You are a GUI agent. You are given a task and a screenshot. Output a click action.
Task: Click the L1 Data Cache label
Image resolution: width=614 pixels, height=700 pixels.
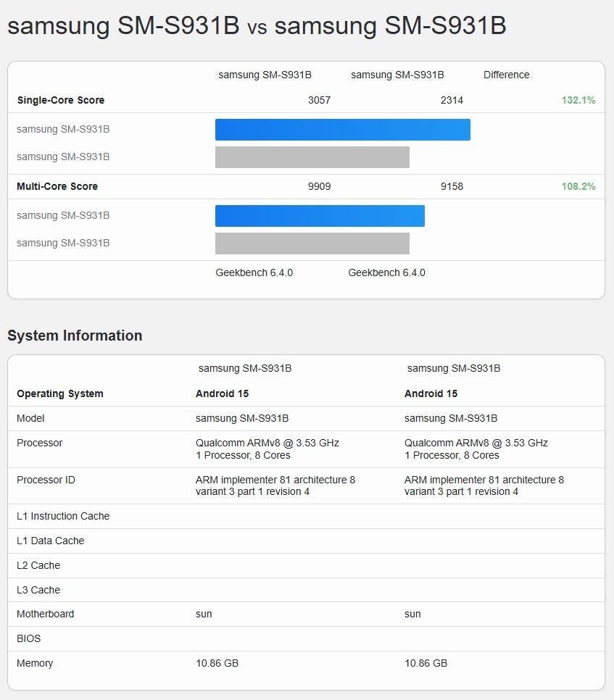[51, 541]
